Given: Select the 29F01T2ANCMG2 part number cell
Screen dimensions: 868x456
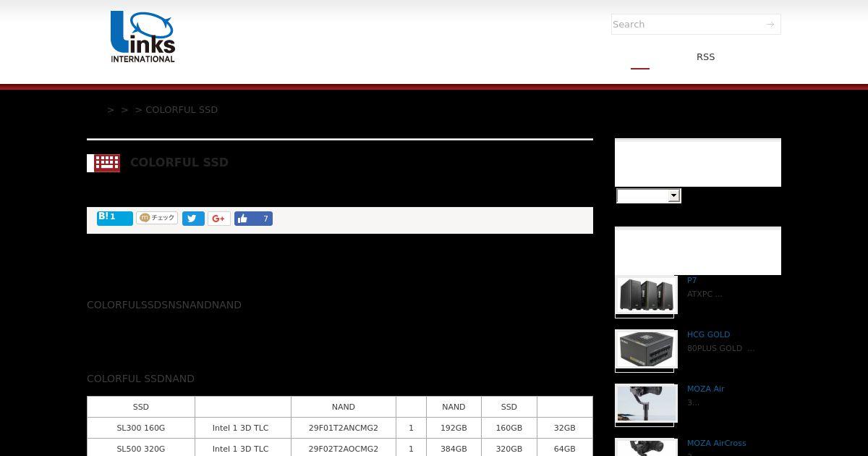Looking at the screenshot, I should coord(344,428).
